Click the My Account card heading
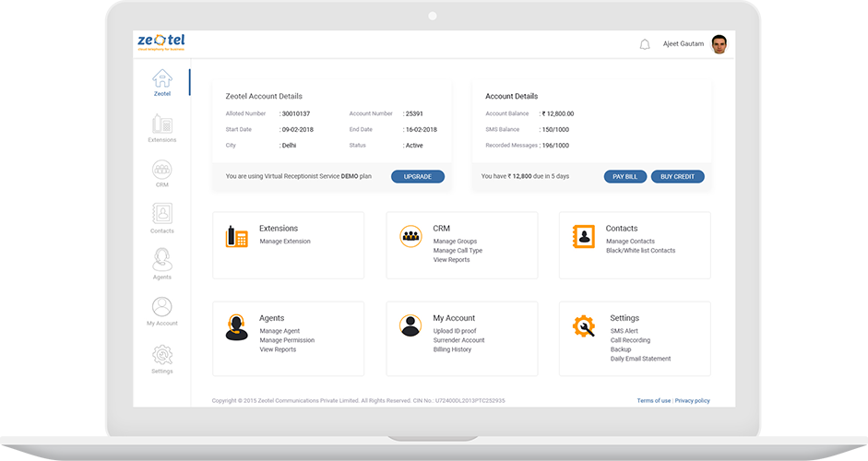This screenshot has width=868, height=461. 454,318
